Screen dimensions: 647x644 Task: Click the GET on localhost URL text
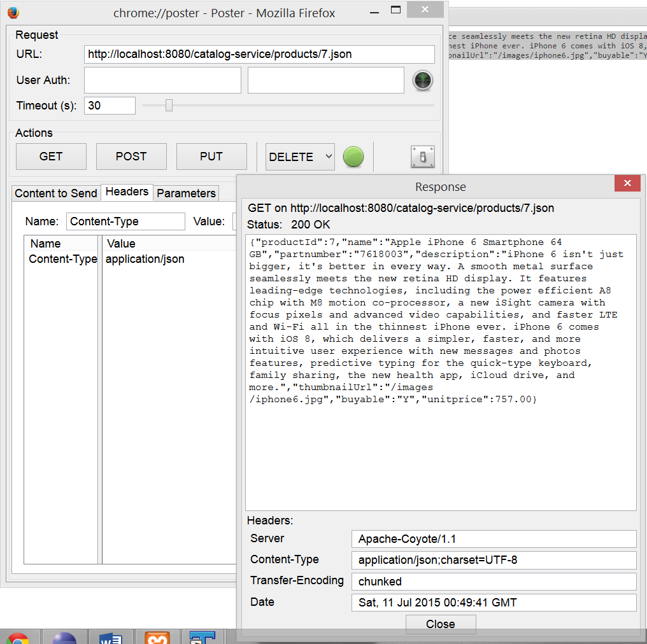coord(401,208)
